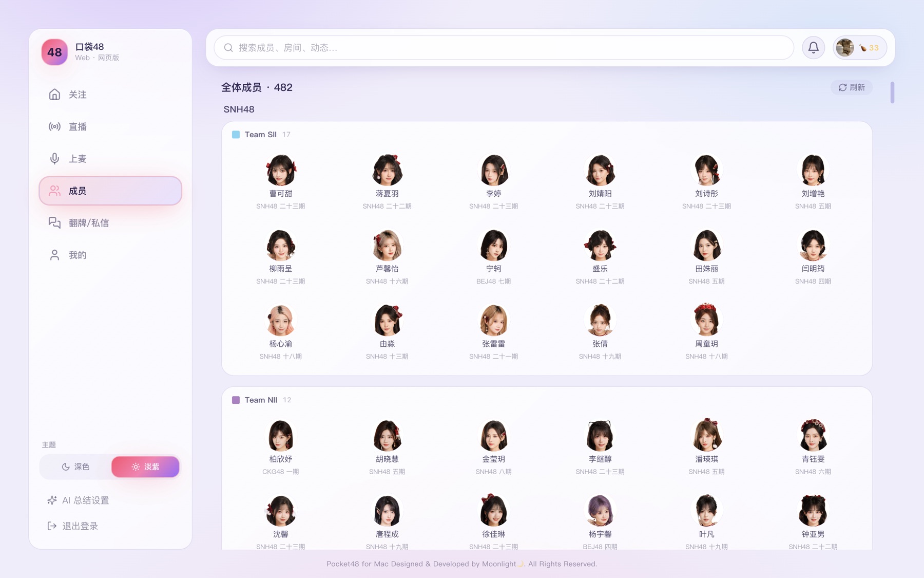Click the 全体成员 · 482 title

click(257, 87)
